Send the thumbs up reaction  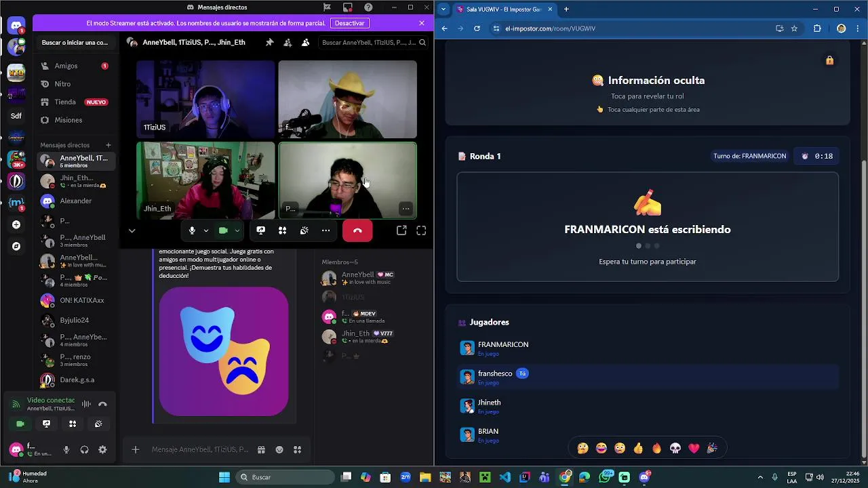[638, 448]
